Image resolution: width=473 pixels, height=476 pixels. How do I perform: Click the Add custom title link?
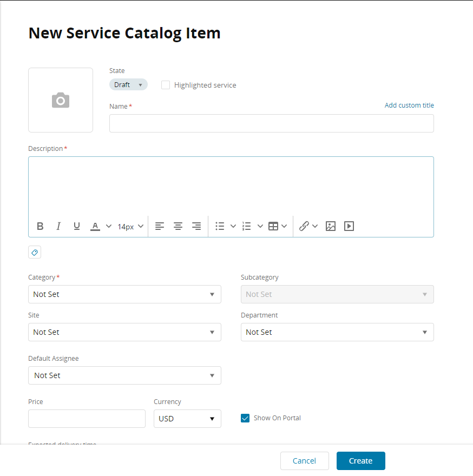(409, 105)
